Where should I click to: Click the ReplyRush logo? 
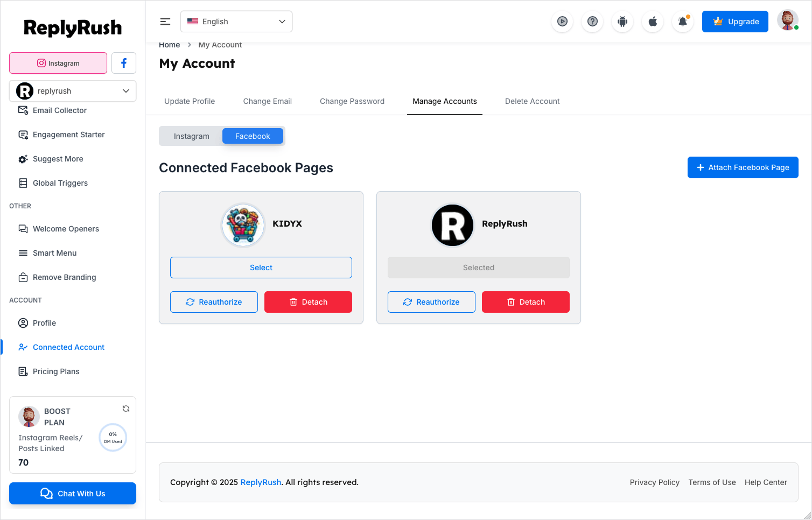(x=73, y=27)
